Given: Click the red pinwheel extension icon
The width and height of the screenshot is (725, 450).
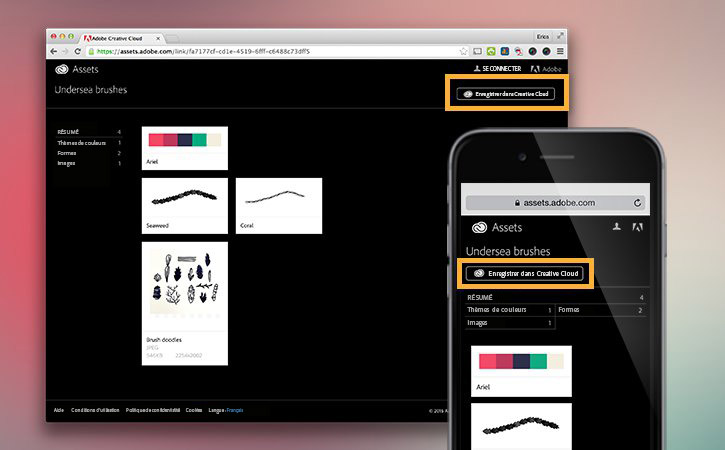Looking at the screenshot, I should pos(519,51).
